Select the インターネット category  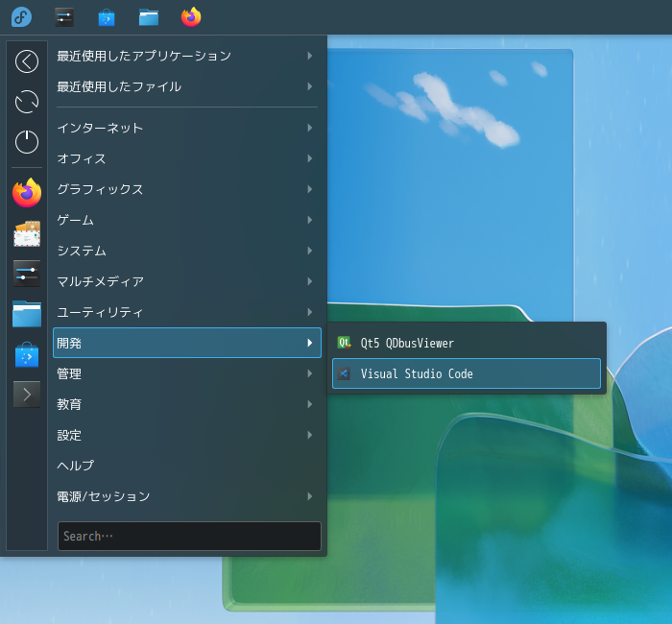[x=187, y=128]
